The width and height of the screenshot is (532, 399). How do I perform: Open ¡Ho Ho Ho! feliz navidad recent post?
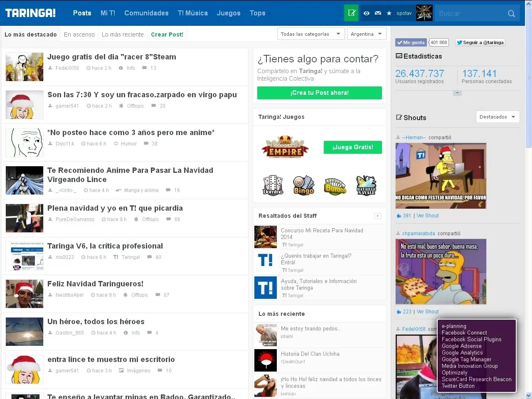pyautogui.click(x=331, y=383)
